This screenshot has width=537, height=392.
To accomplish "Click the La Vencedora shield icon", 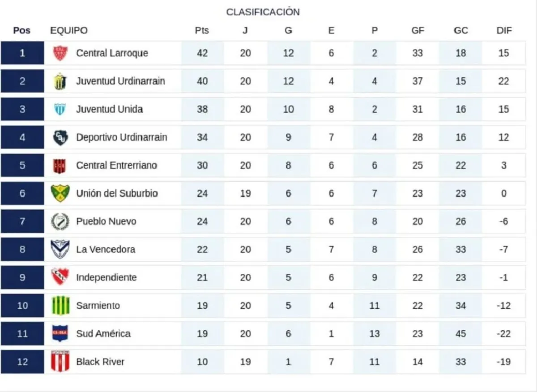I will pos(60,249).
